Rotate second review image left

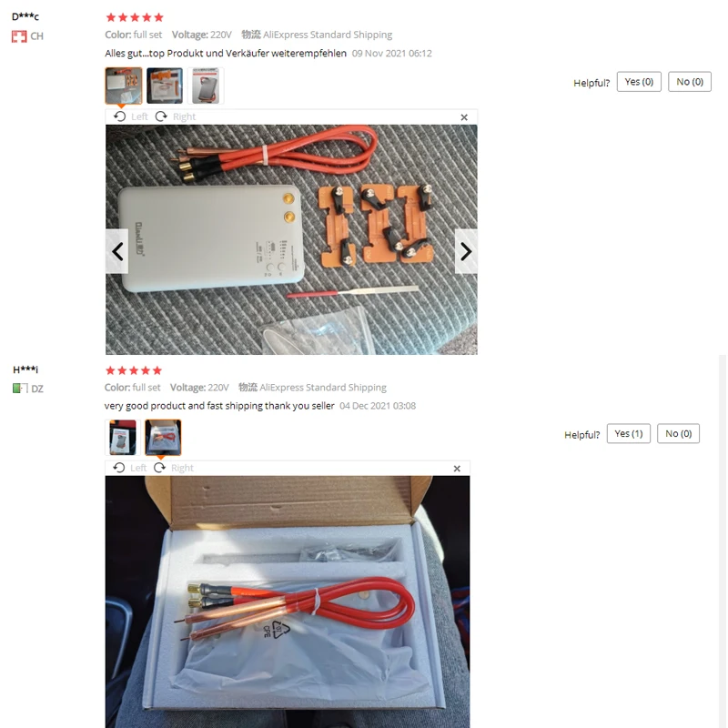[x=129, y=468]
